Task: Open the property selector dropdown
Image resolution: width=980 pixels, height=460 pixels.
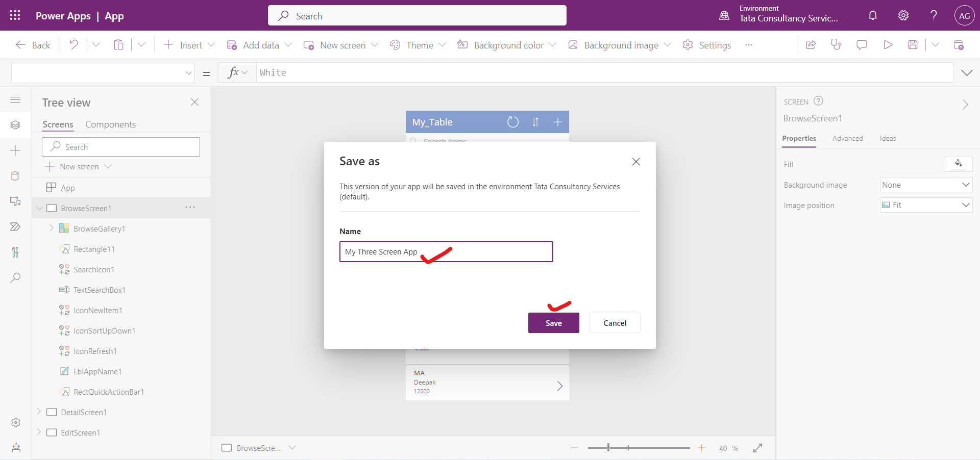Action: pos(103,73)
